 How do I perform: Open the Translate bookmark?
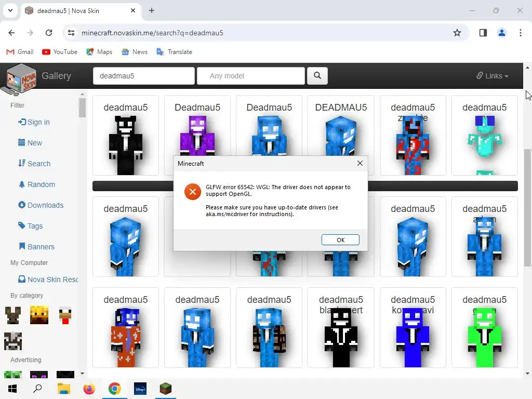click(x=175, y=52)
